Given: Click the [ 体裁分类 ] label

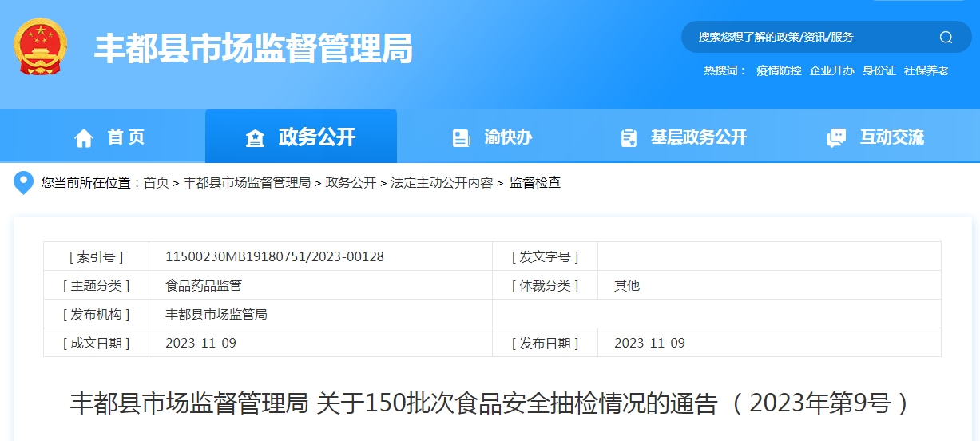Looking at the screenshot, I should pyautogui.click(x=545, y=285).
